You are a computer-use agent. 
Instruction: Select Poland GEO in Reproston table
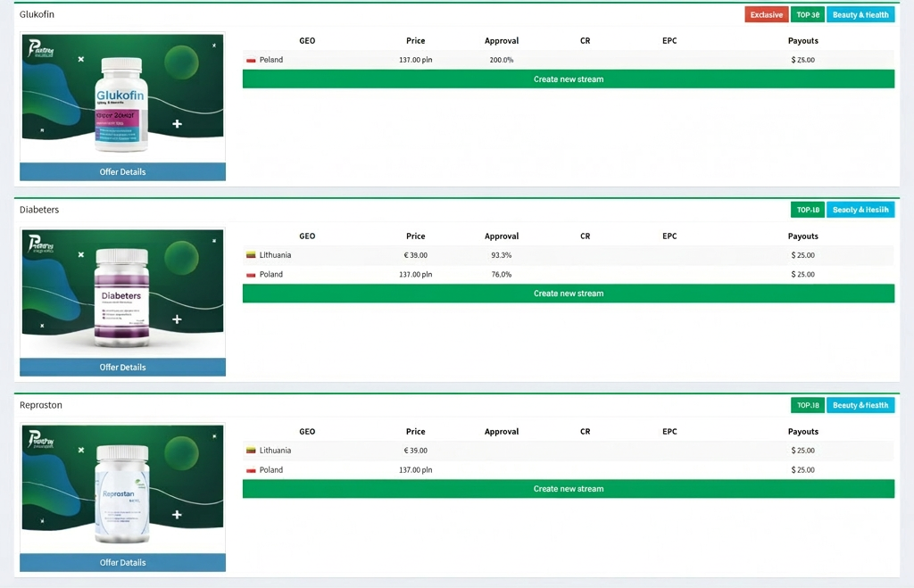[271, 469]
